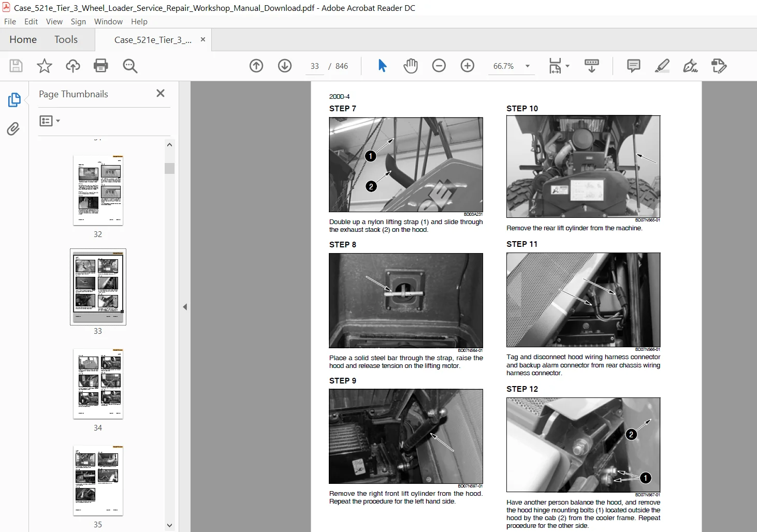
Task: Open the Help menu
Action: pyautogui.click(x=139, y=22)
